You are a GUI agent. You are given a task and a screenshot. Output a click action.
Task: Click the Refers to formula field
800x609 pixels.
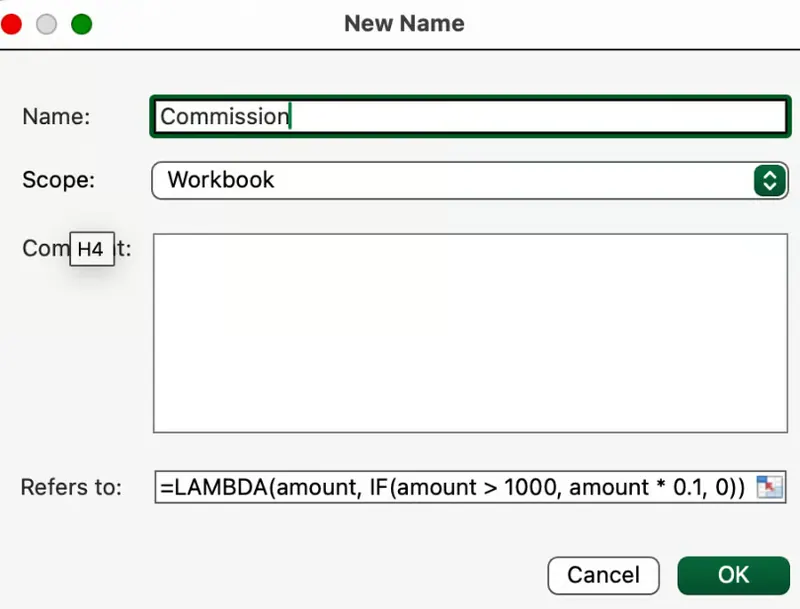click(x=450, y=487)
